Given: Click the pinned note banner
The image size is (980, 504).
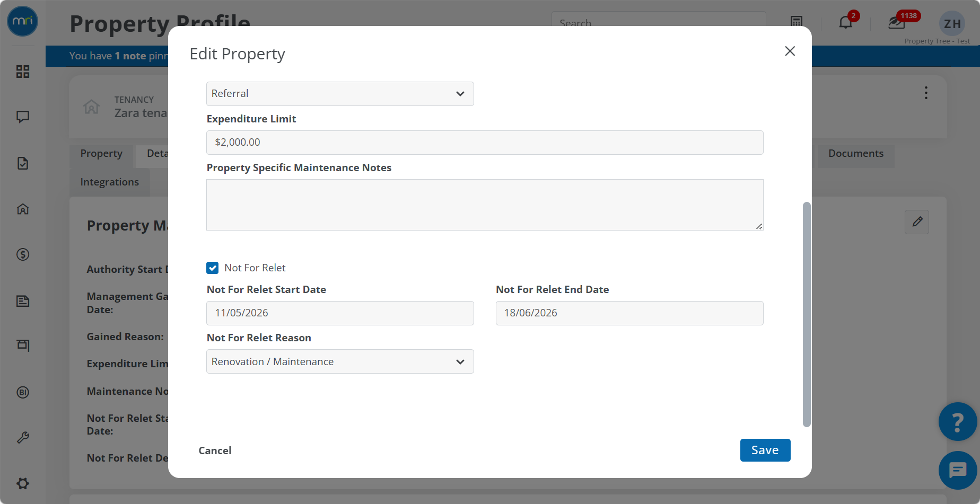Looking at the screenshot, I should click(x=119, y=56).
